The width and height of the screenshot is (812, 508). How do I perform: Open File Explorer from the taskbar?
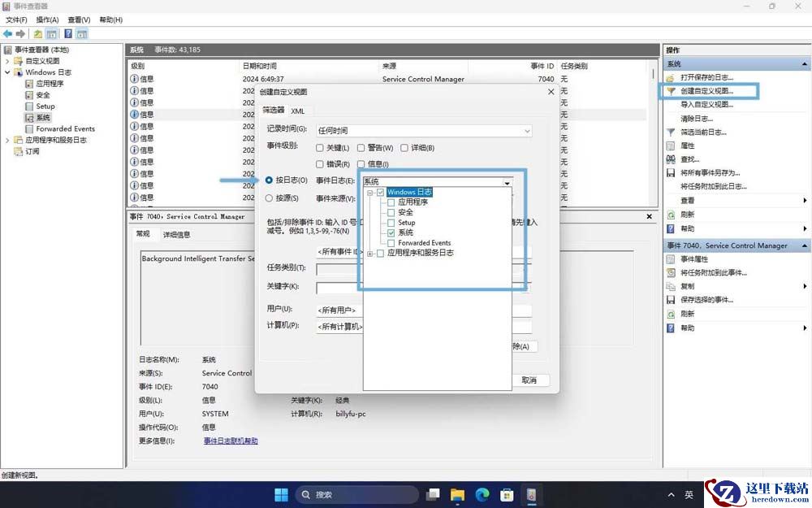tap(457, 494)
